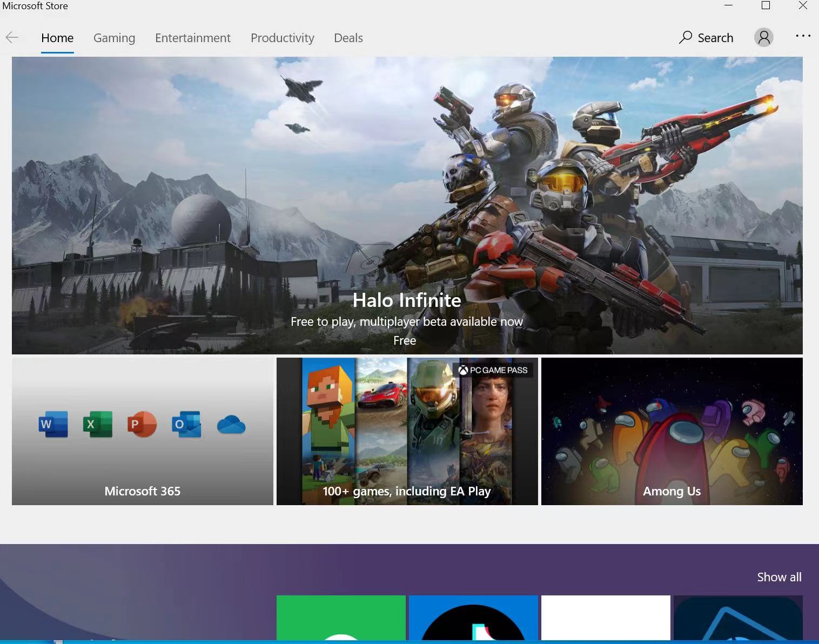Image resolution: width=819 pixels, height=644 pixels.
Task: Open the See more ellipsis menu
Action: (803, 36)
